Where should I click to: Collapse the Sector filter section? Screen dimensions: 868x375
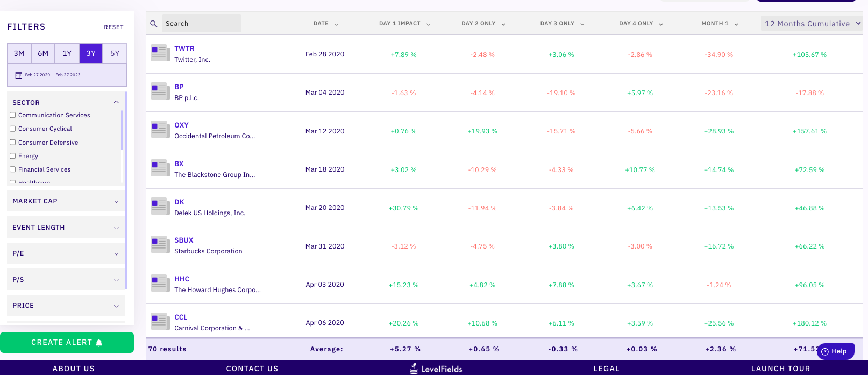click(116, 102)
